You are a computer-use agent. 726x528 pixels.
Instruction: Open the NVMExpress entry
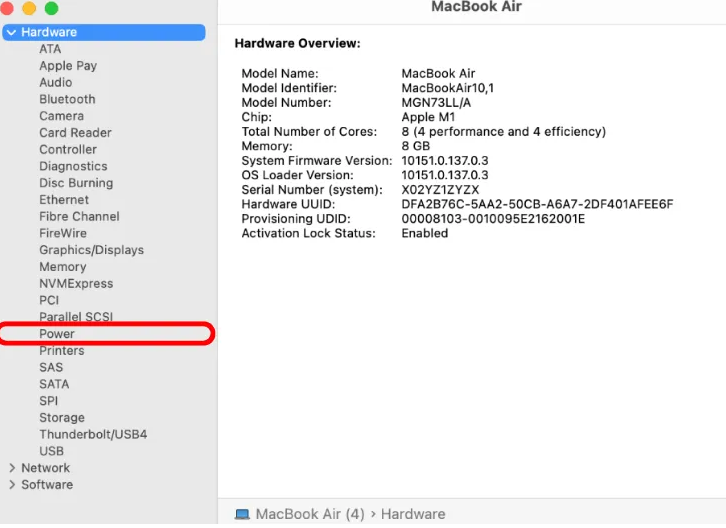coord(76,283)
